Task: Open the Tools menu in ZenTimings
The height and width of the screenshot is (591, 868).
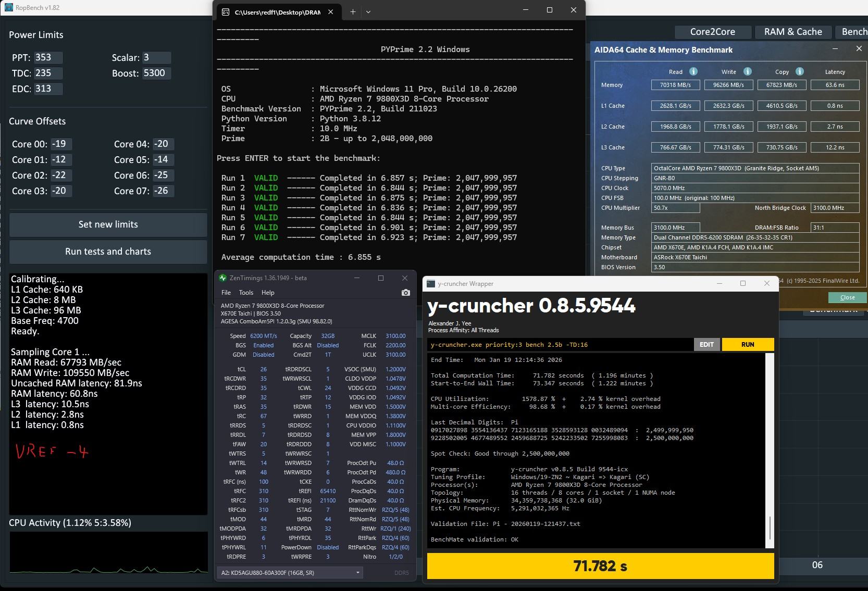Action: click(x=246, y=293)
